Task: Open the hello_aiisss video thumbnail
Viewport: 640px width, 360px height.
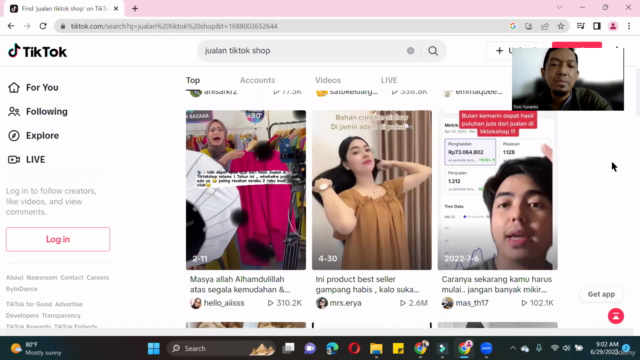Action: [x=246, y=190]
